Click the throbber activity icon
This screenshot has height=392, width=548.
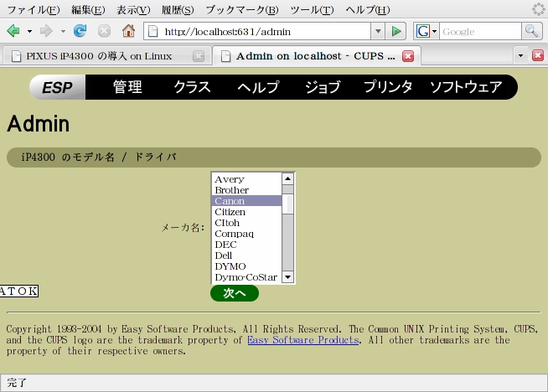click(x=539, y=8)
